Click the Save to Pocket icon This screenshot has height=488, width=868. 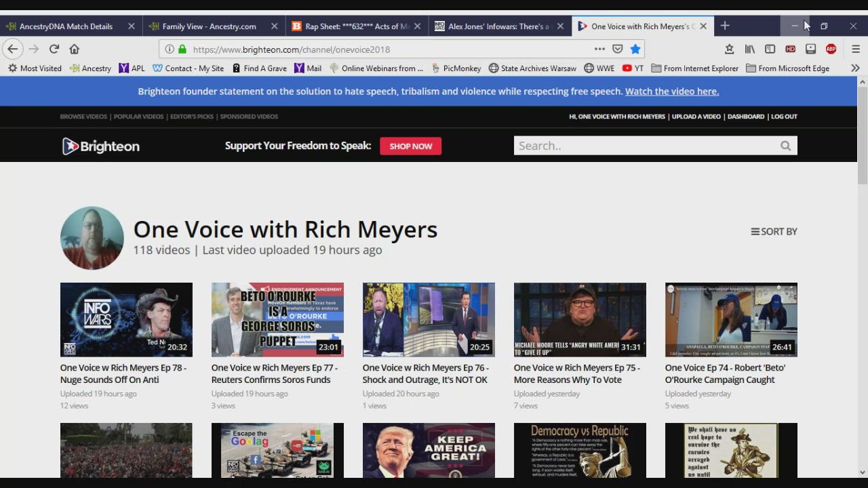tap(617, 49)
